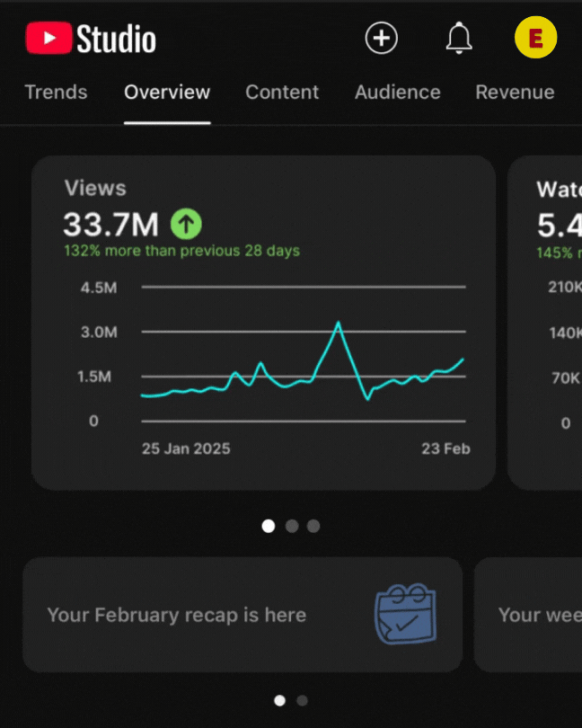
Task: Select first metrics carousel page dot
Action: [x=269, y=526]
